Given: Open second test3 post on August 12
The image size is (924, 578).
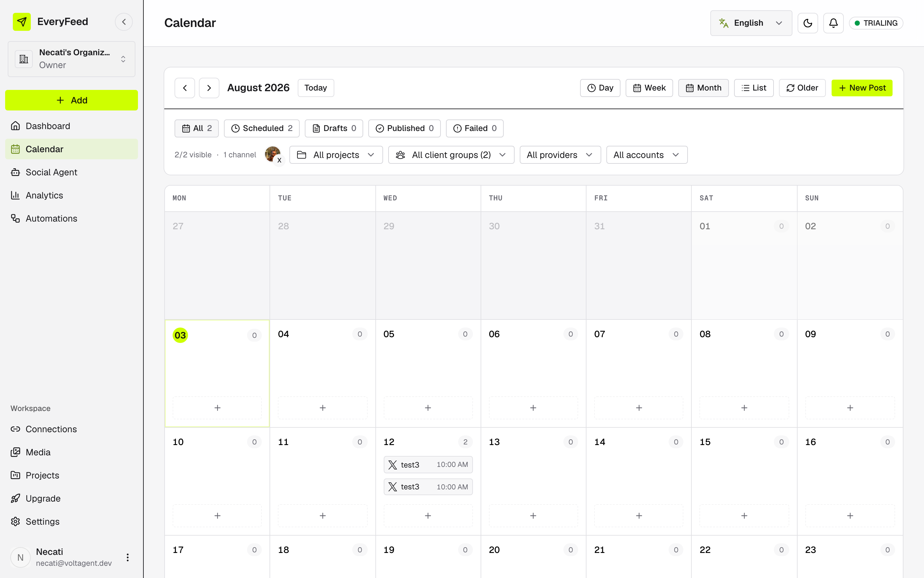Looking at the screenshot, I should click(428, 486).
